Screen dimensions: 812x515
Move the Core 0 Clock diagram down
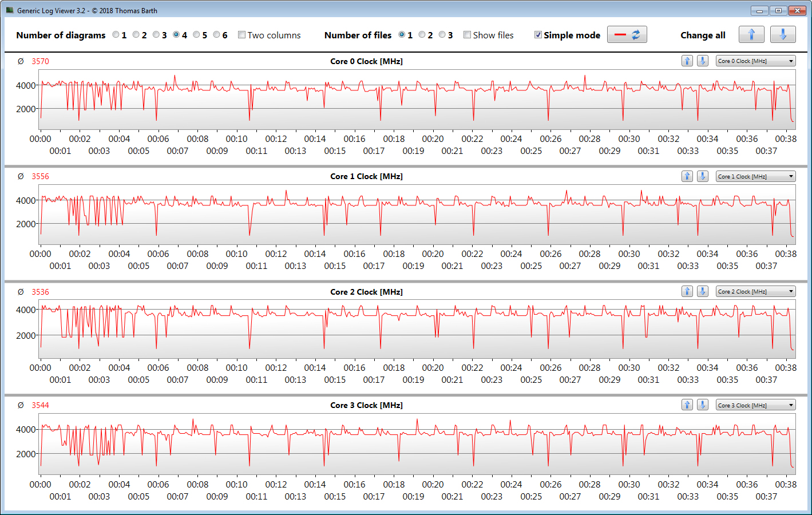pos(703,61)
